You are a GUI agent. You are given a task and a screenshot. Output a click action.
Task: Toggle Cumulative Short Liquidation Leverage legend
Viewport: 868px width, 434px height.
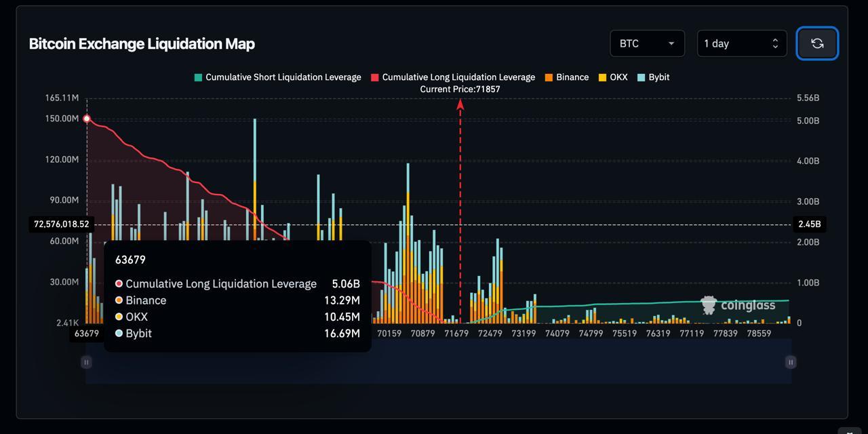point(277,77)
